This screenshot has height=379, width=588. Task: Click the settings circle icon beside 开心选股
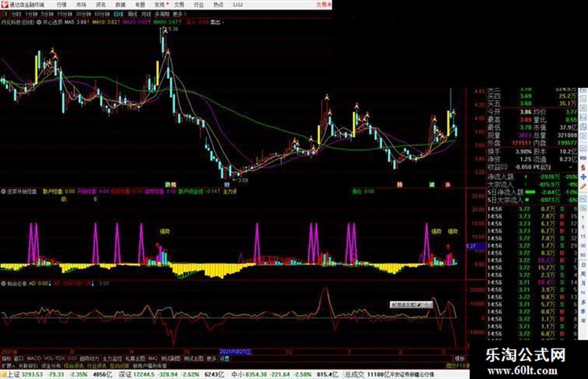39,22
